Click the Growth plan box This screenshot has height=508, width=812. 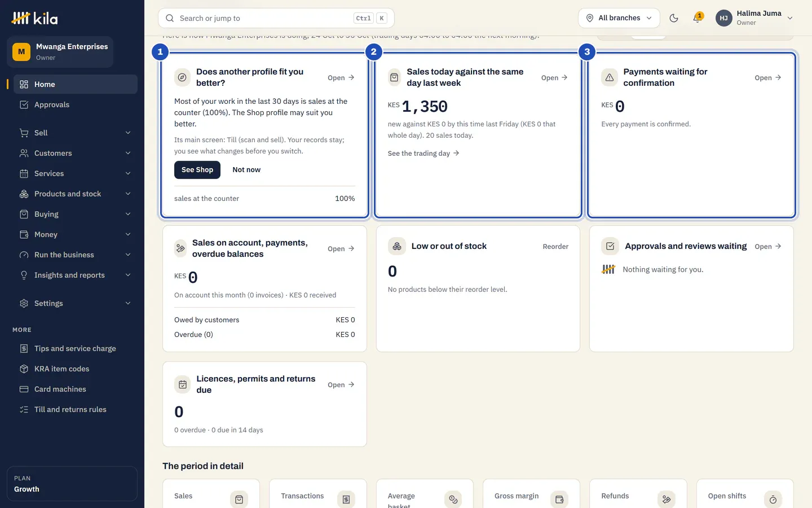pos(72,484)
